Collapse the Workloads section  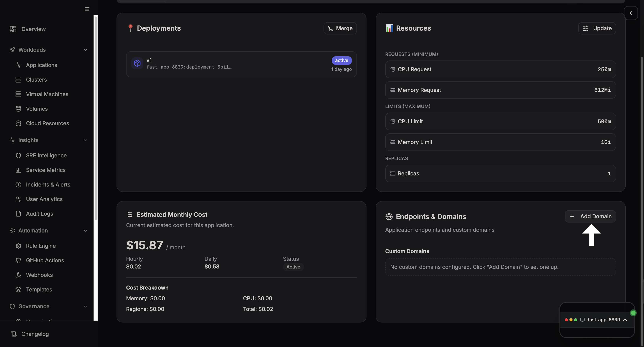point(85,50)
